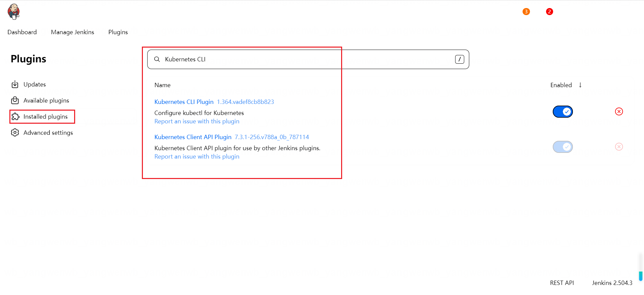The height and width of the screenshot is (295, 644).
Task: Click the Installed plugins puzzle icon
Action: coord(15,117)
